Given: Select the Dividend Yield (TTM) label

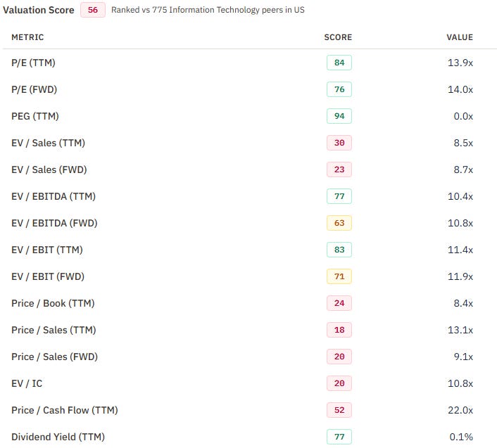Looking at the screenshot, I should click(58, 437).
